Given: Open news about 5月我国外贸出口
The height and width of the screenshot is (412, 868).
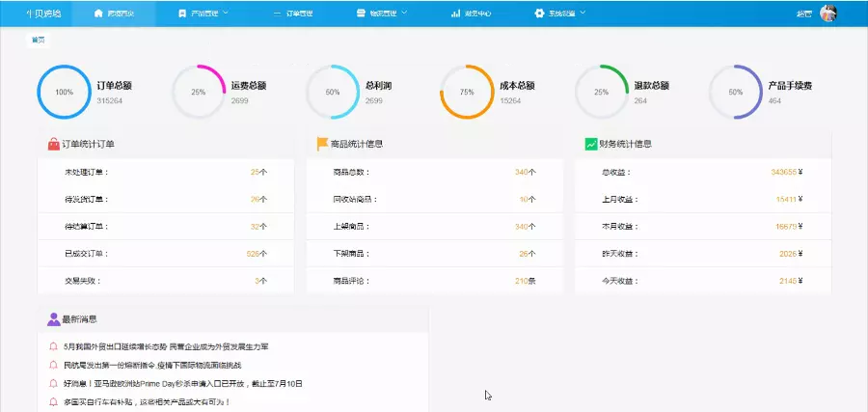Looking at the screenshot, I should [165, 346].
